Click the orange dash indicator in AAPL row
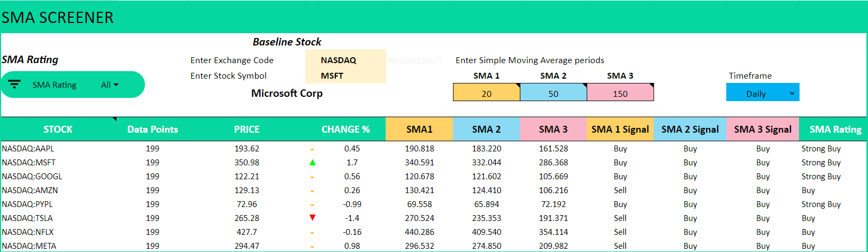 click(312, 149)
